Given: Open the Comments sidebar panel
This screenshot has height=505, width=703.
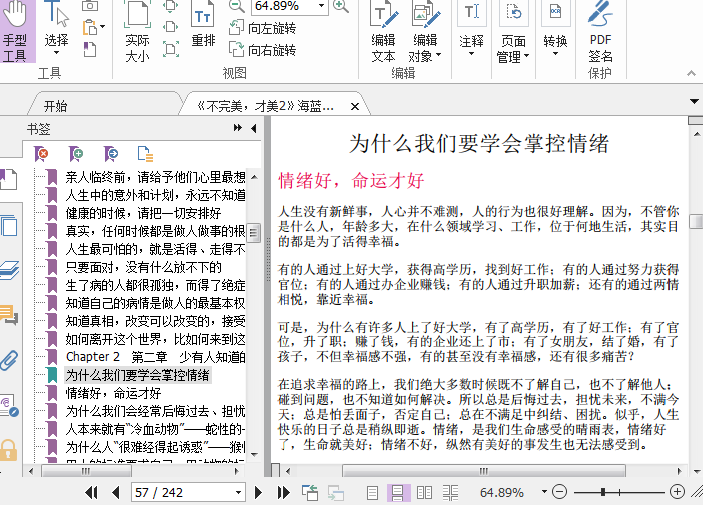Looking at the screenshot, I should point(9,314).
